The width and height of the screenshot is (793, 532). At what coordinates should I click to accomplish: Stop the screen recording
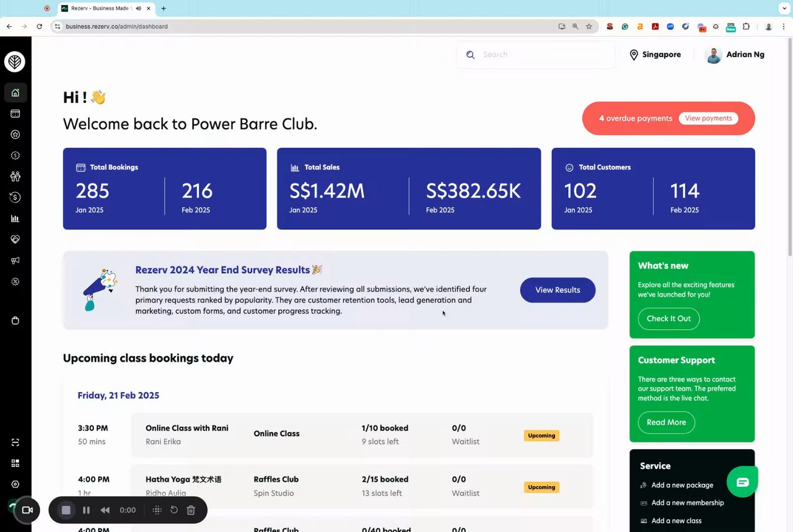pos(66,510)
